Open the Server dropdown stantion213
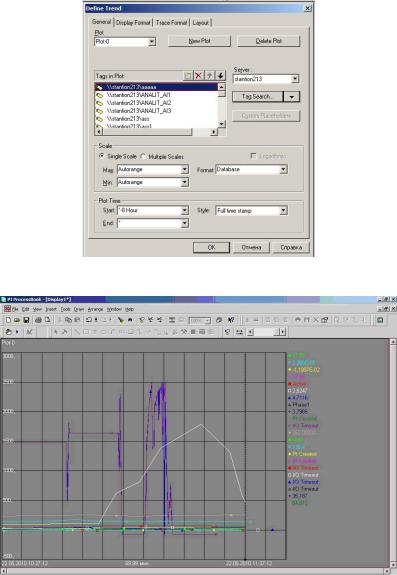The image size is (397, 575). pyautogui.click(x=295, y=79)
